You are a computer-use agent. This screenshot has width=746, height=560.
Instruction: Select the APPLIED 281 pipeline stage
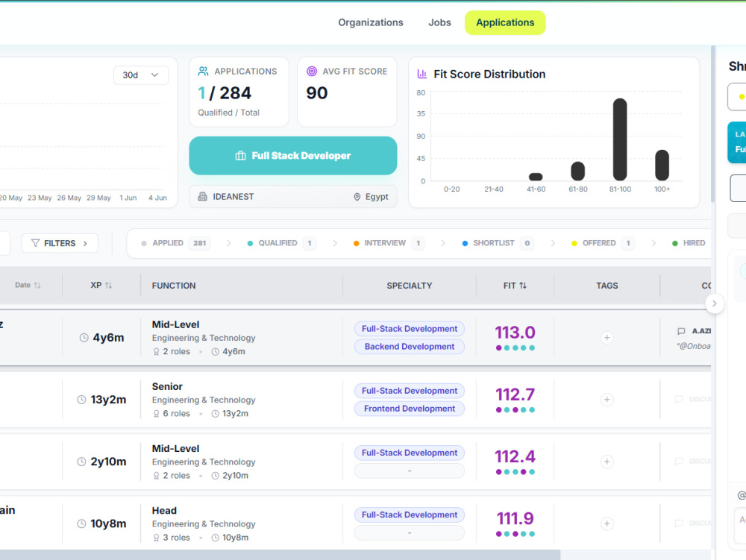175,243
